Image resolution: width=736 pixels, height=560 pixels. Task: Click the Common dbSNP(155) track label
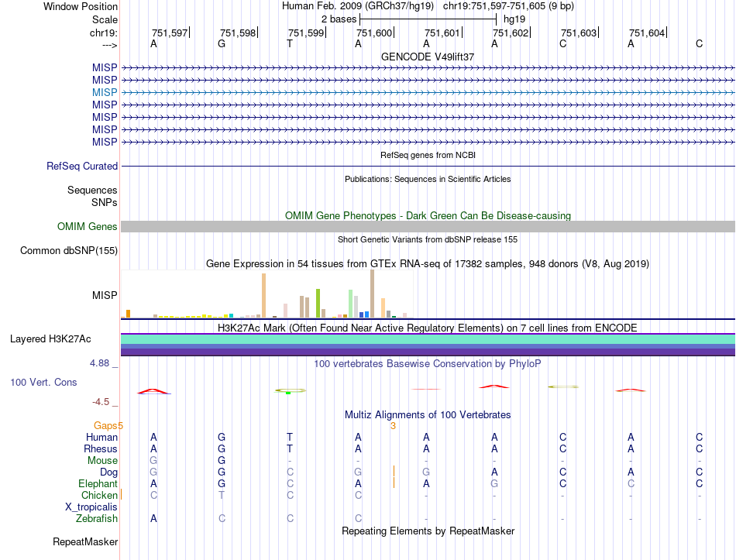68,251
